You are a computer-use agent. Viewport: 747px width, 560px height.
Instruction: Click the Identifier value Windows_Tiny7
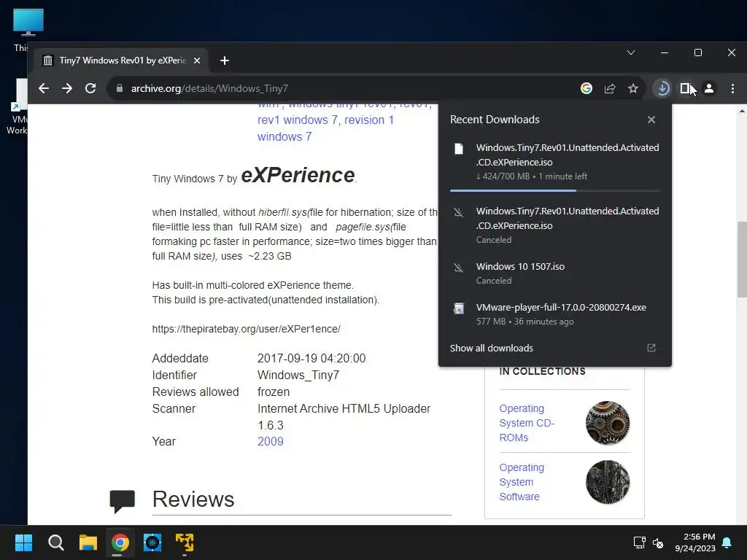[x=298, y=376]
